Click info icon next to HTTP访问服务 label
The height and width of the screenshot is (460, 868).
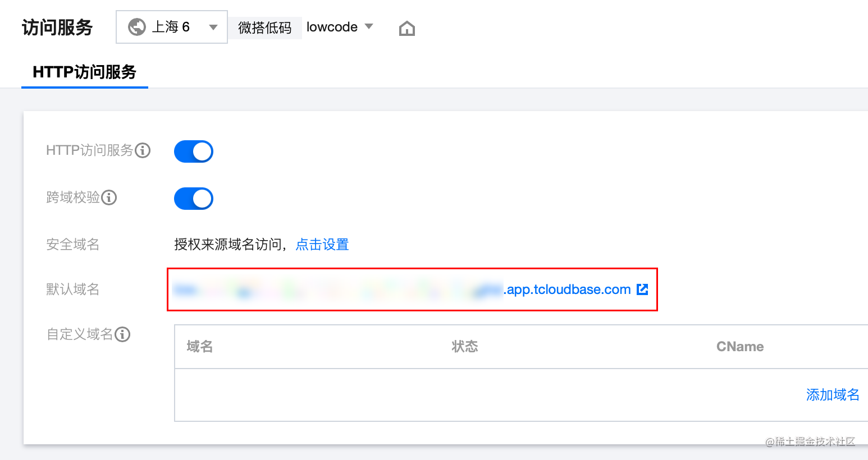[143, 150]
